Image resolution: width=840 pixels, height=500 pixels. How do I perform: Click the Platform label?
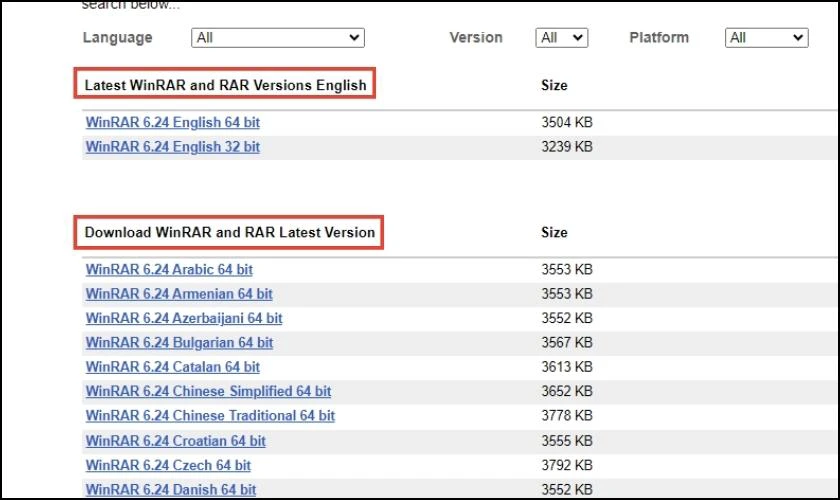pos(658,38)
